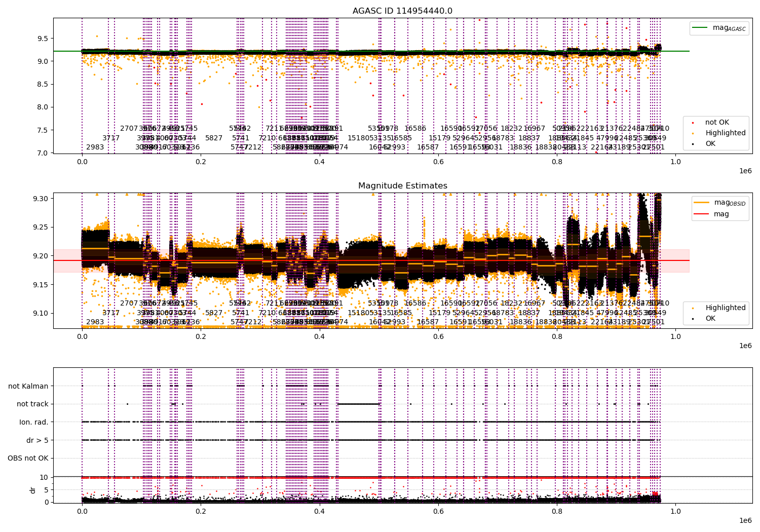Click the '9.25' y-tick on the middle plot
760x532 pixels.
click(x=41, y=227)
